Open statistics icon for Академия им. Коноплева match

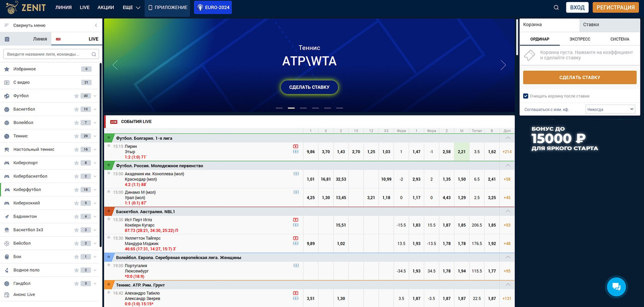(296, 174)
